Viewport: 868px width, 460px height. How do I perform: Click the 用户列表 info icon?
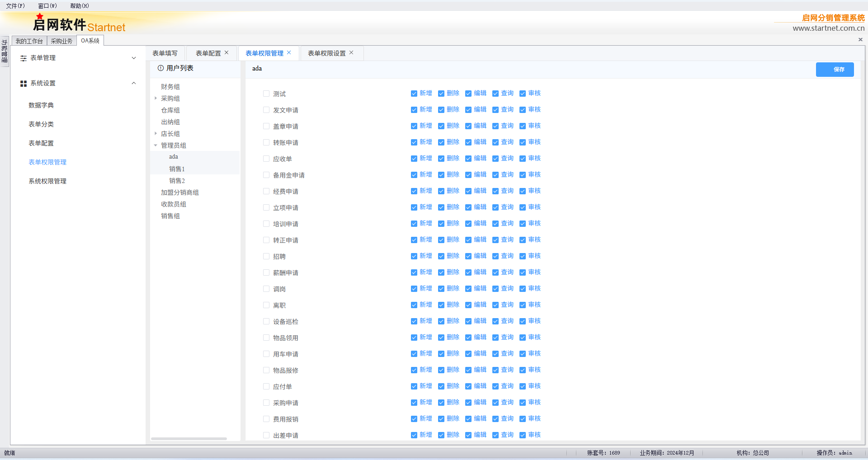pos(160,68)
